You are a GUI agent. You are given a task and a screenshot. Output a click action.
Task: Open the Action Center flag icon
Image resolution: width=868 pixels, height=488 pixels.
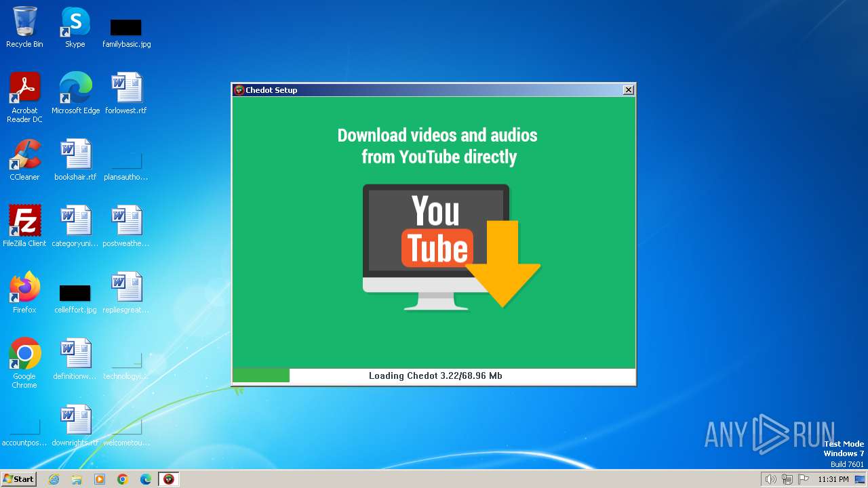coord(804,479)
